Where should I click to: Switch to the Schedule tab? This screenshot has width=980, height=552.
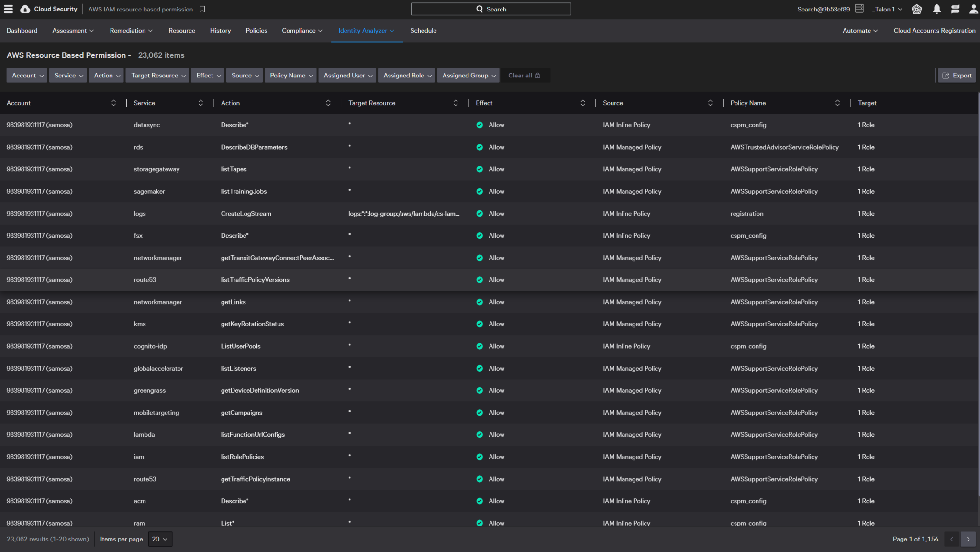coord(423,30)
